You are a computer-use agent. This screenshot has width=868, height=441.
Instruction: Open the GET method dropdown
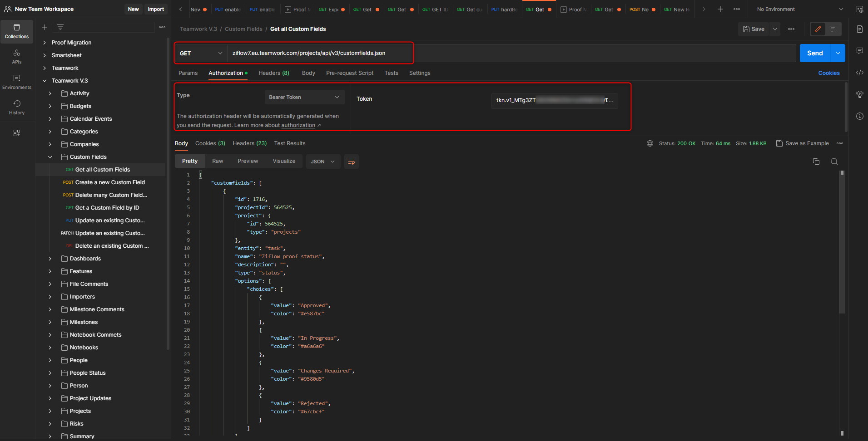pos(201,53)
